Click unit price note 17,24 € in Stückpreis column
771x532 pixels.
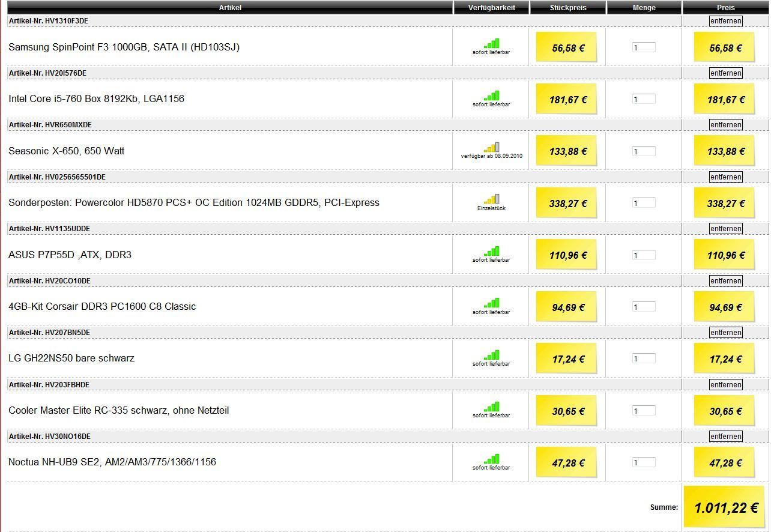point(567,358)
